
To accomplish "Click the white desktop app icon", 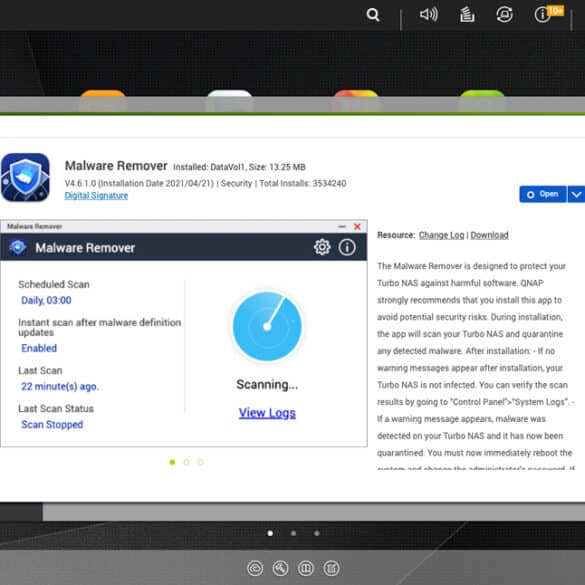I will click(x=230, y=100).
